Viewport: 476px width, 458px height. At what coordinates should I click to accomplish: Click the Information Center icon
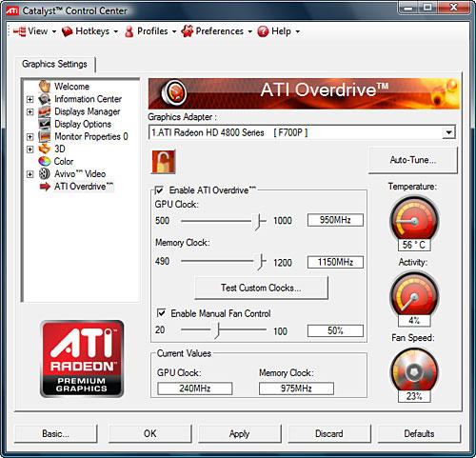[45, 99]
